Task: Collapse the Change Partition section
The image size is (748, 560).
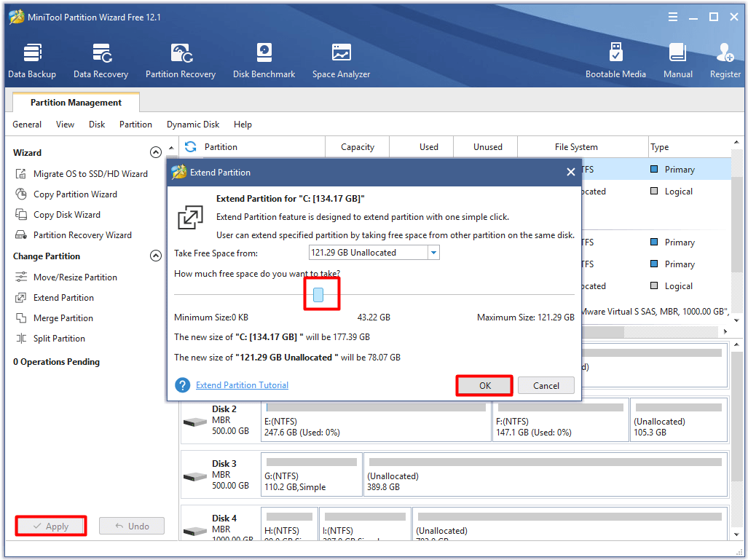Action: pyautogui.click(x=155, y=256)
